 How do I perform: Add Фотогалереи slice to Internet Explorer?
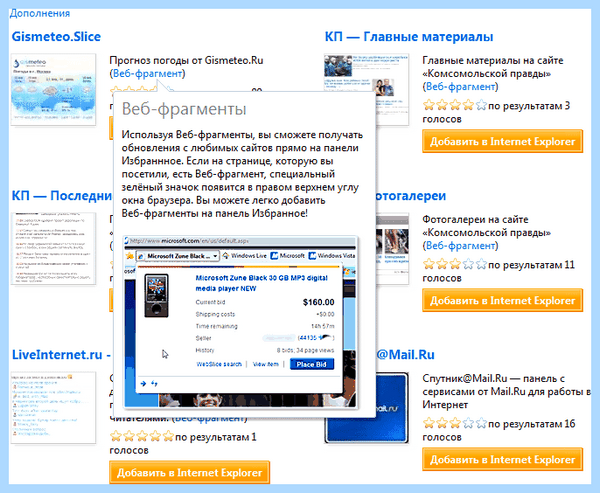(502, 300)
